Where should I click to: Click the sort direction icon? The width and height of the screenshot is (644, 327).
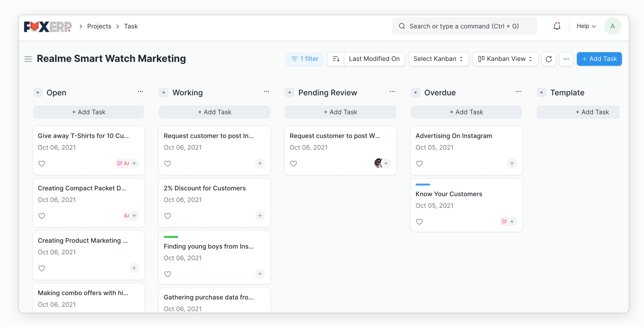click(x=336, y=59)
